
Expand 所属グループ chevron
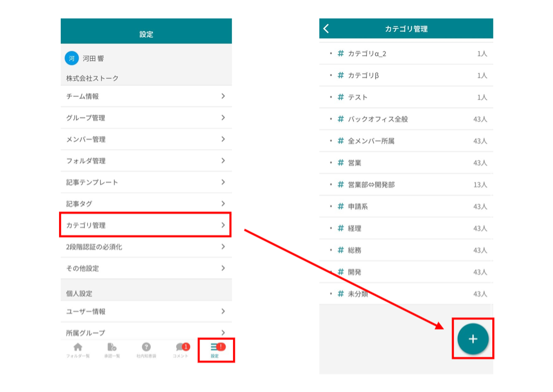click(x=223, y=332)
